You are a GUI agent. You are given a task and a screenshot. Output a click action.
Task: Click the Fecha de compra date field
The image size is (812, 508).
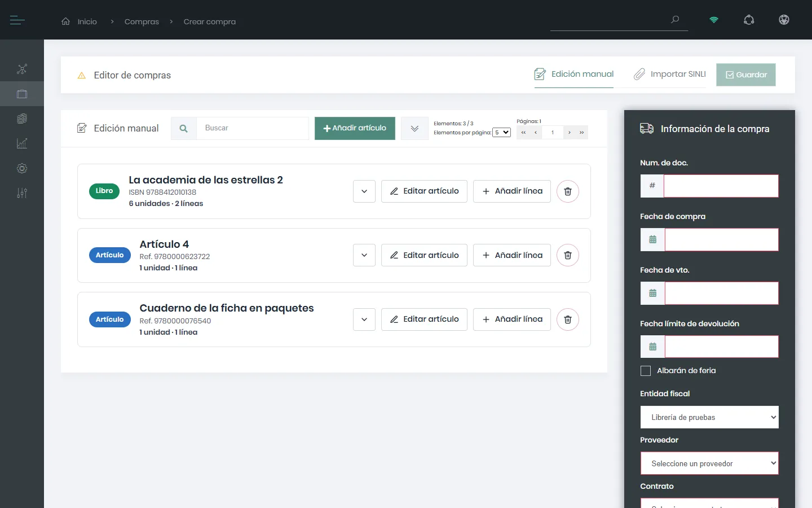pyautogui.click(x=722, y=240)
